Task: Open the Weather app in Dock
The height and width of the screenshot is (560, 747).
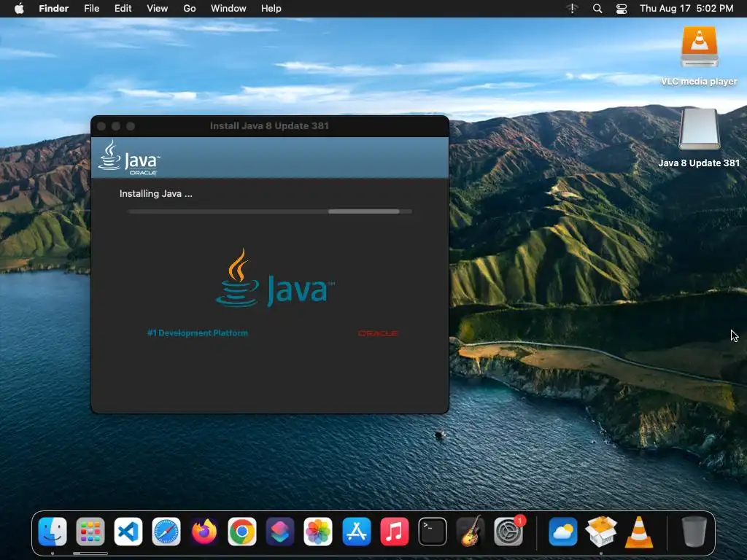Action: tap(562, 532)
